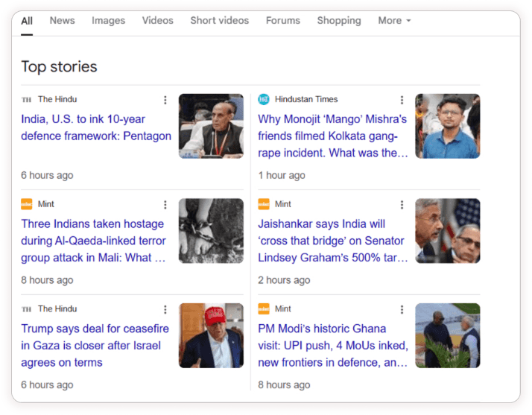Image resolution: width=532 pixels, height=415 pixels.
Task: Open options menu for India-U.S. defence framework story
Action: click(x=165, y=100)
